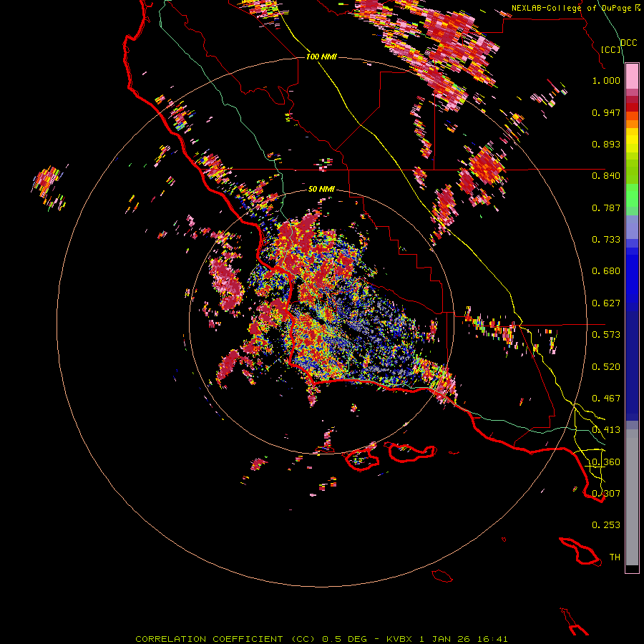Select the 0.787 scale value
The width and height of the screenshot is (644, 644).
coord(606,208)
